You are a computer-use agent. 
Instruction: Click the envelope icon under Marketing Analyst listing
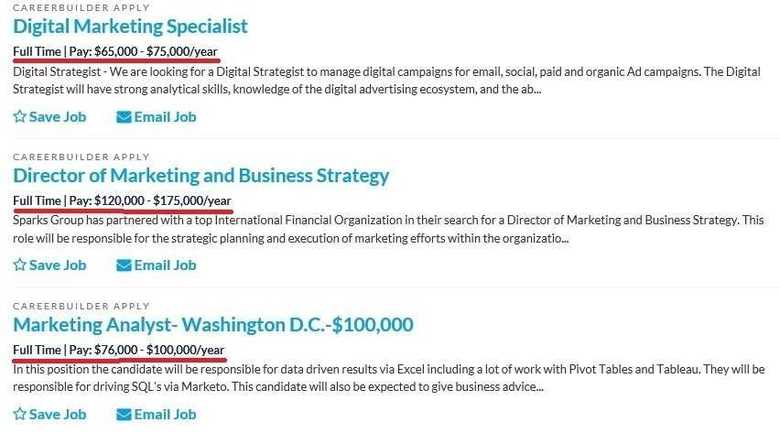123,415
